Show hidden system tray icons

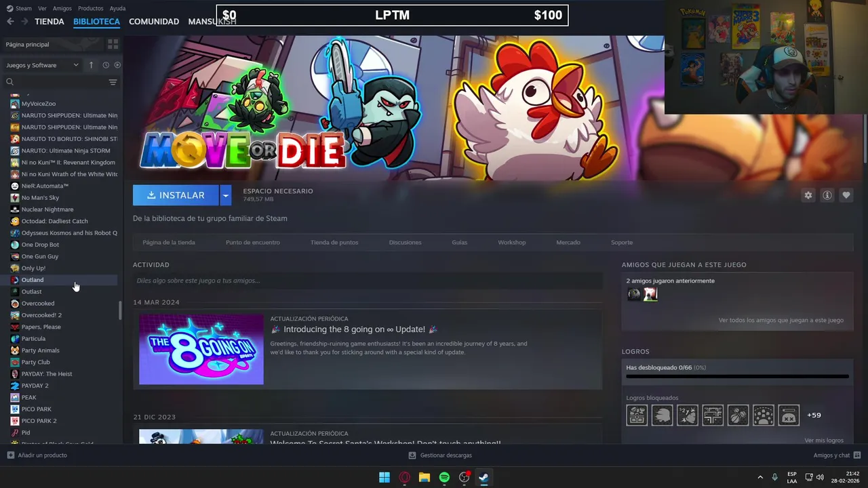click(760, 477)
